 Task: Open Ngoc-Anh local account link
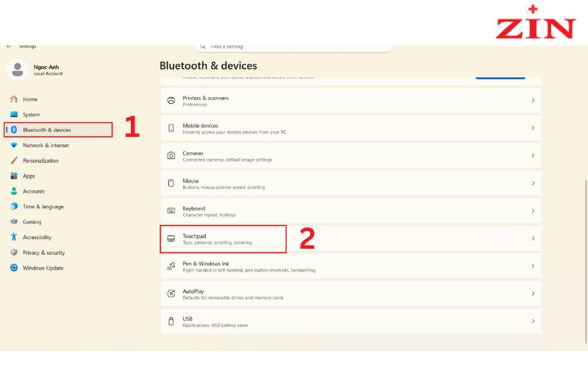tap(48, 70)
